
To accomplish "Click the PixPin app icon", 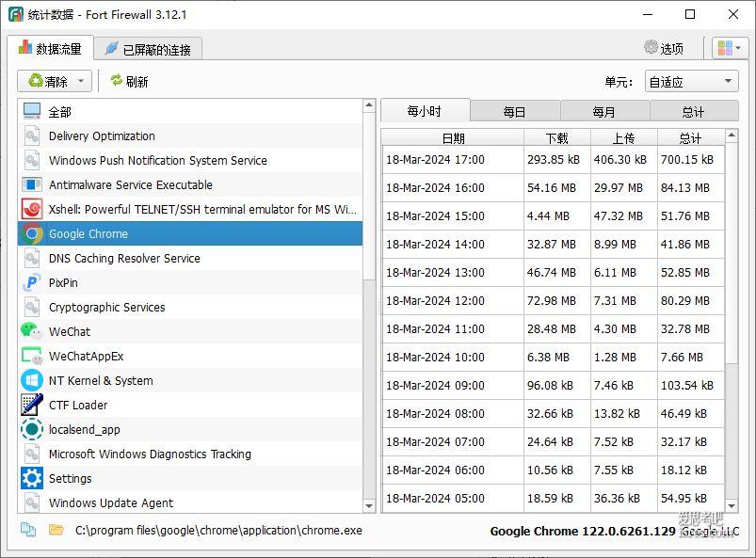I will click(32, 283).
